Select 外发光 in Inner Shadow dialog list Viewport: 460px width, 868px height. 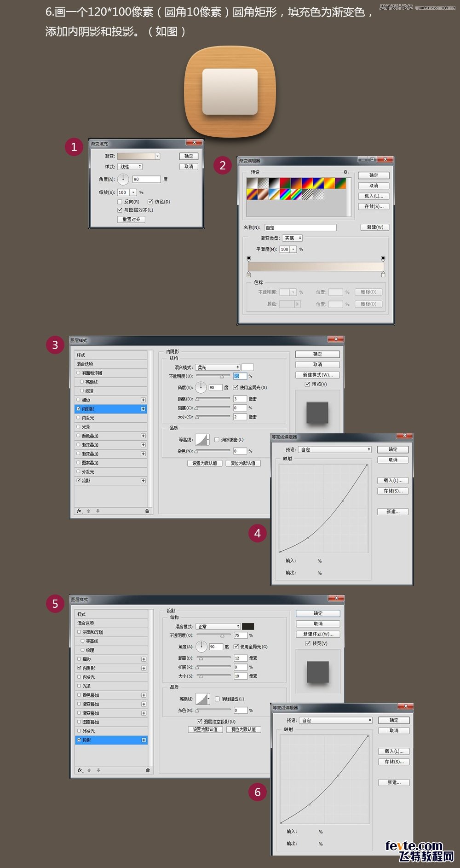pyautogui.click(x=110, y=472)
